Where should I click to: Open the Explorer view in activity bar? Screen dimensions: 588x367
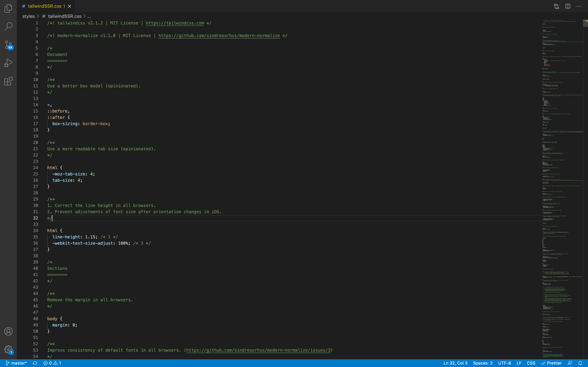[x=8, y=8]
